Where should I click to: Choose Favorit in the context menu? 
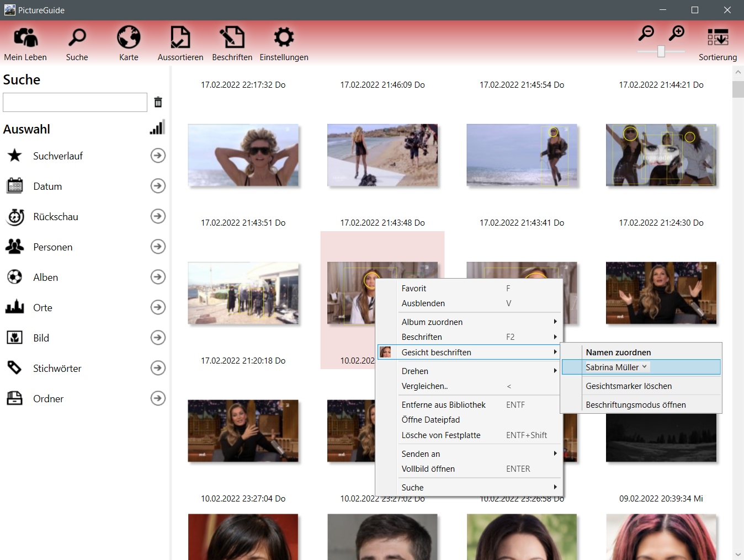(x=469, y=288)
